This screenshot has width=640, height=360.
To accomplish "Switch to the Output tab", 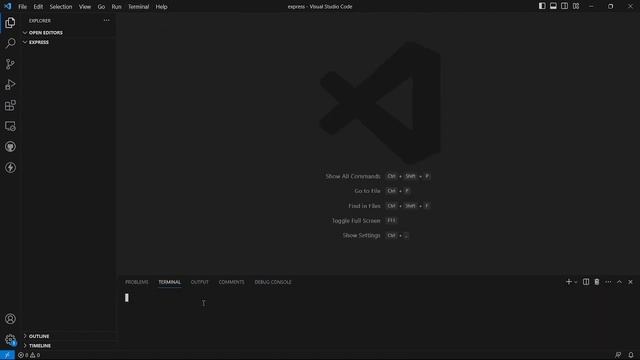I will 200,282.
